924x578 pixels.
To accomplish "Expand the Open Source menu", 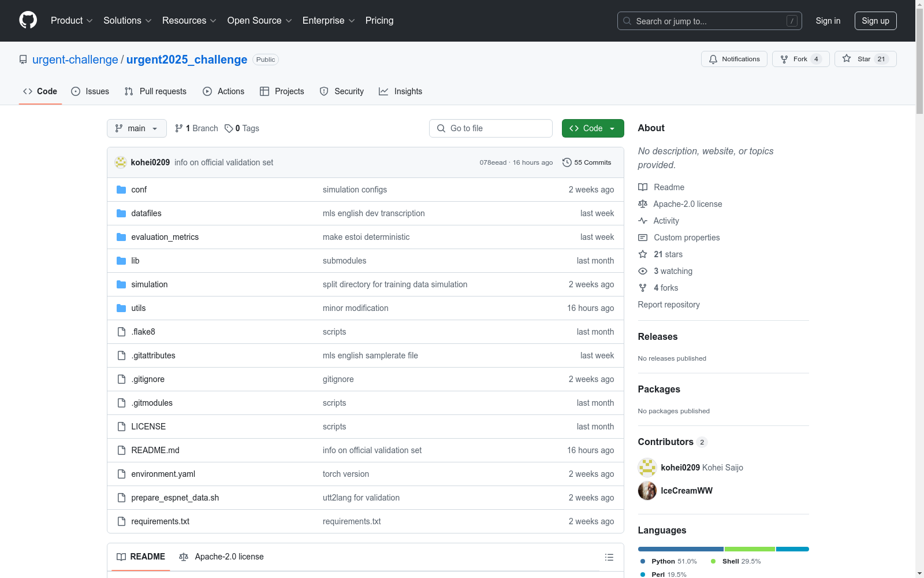I will [260, 20].
